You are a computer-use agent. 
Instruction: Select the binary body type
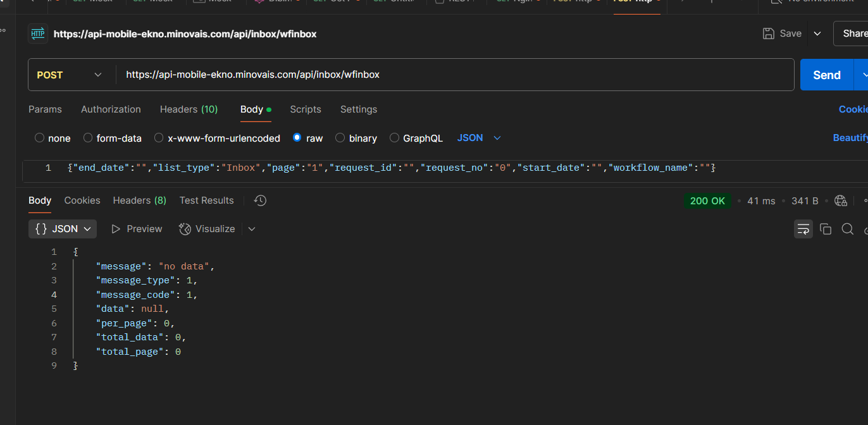coord(340,138)
